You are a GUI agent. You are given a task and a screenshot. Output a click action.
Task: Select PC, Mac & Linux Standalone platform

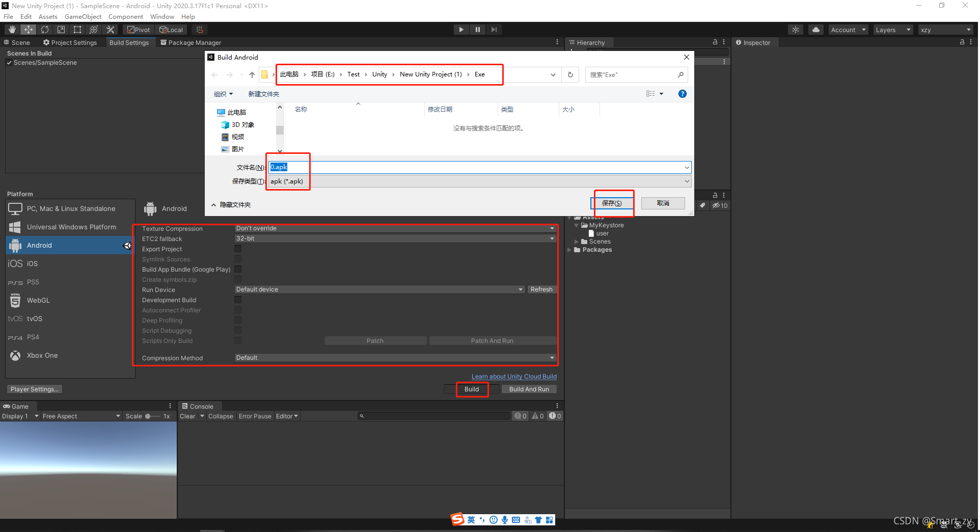pos(70,209)
